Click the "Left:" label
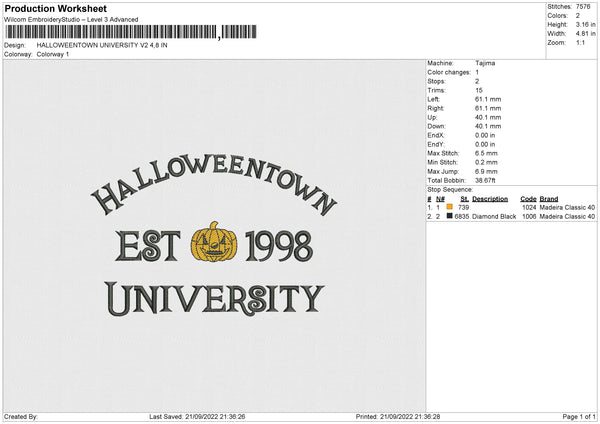Viewport: 600px width, 424px height. click(x=434, y=99)
